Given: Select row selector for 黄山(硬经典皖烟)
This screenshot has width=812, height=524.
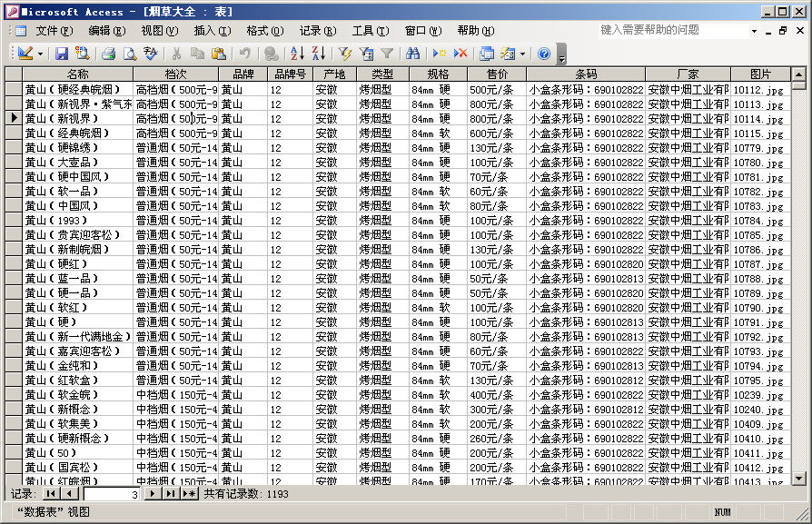Looking at the screenshot, I should pyautogui.click(x=14, y=89).
